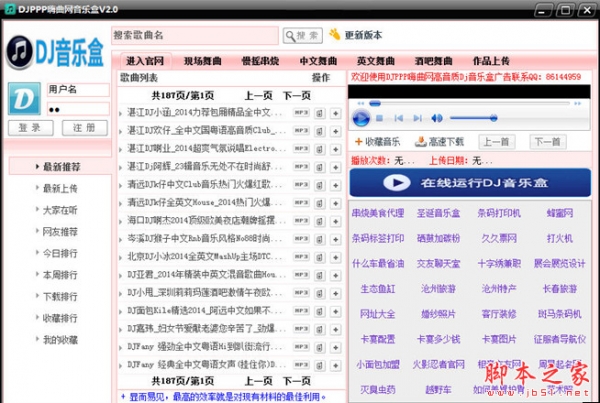
Task: Click 高速下载 fast download
Action: pos(439,142)
